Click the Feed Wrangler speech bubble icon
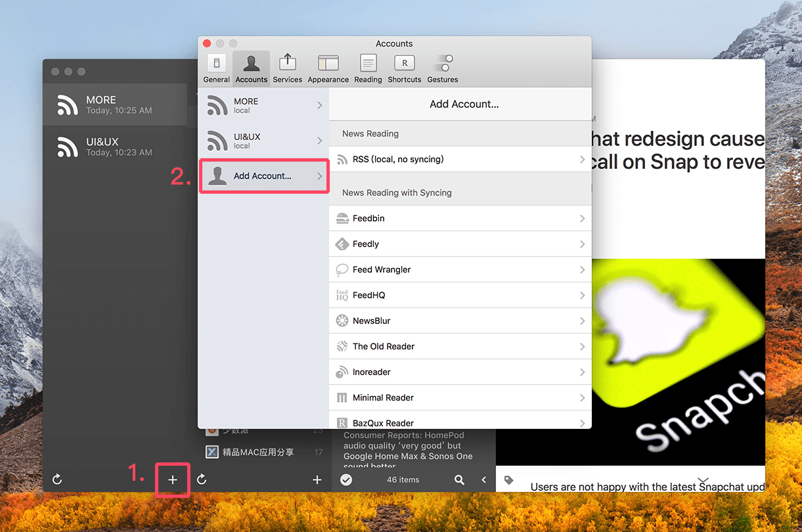The height and width of the screenshot is (532, 802). point(342,270)
